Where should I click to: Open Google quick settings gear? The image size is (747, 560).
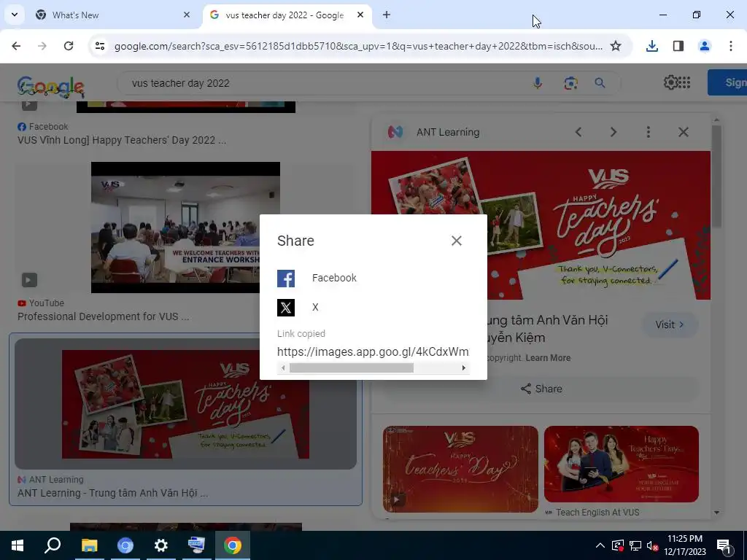(x=671, y=82)
